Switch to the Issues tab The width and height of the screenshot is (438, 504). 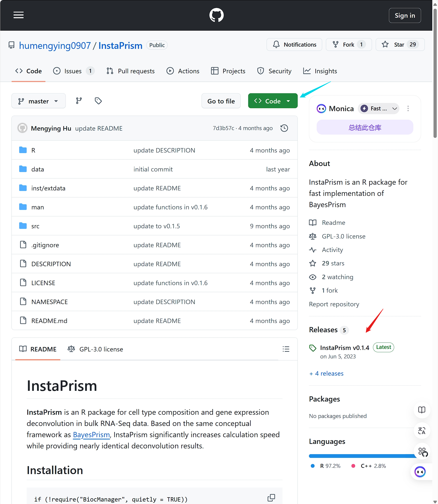coord(74,71)
